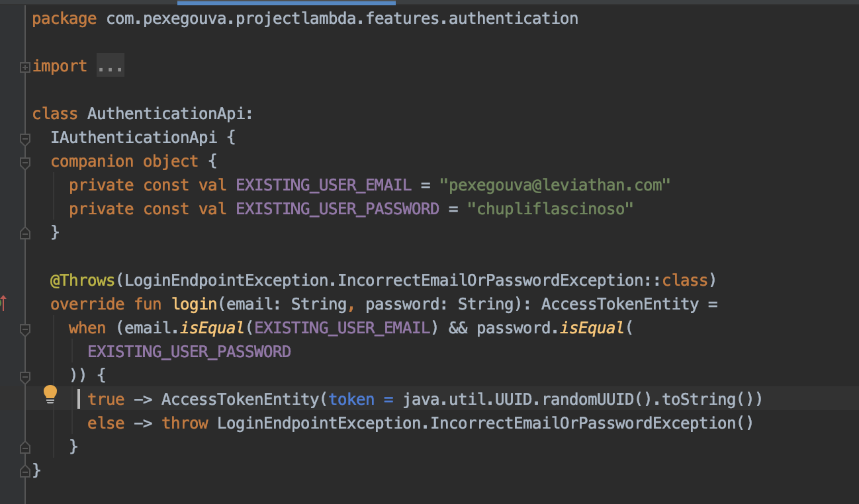The image size is (859, 504).
Task: Collapse the IAuthenticationApi class body fold marker
Action: [25, 138]
